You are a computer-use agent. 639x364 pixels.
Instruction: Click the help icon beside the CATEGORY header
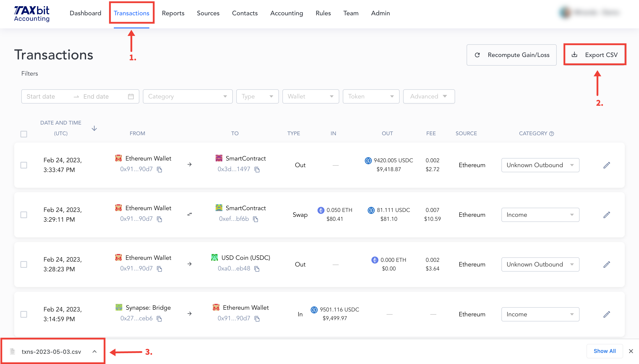point(551,133)
